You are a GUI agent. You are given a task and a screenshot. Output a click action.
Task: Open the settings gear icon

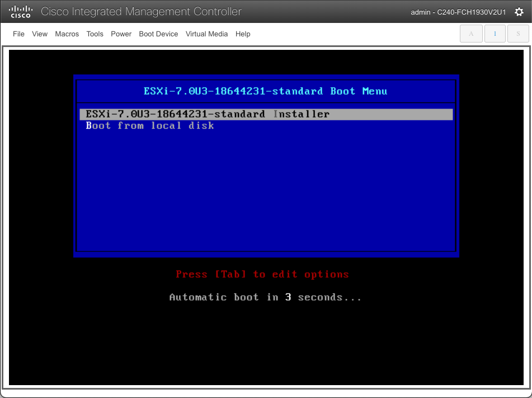point(519,12)
